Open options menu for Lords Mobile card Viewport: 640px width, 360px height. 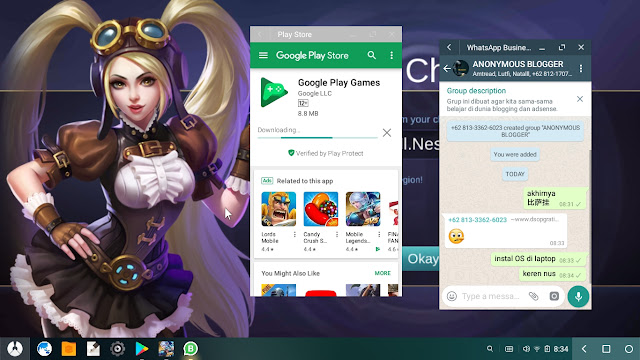295,235
